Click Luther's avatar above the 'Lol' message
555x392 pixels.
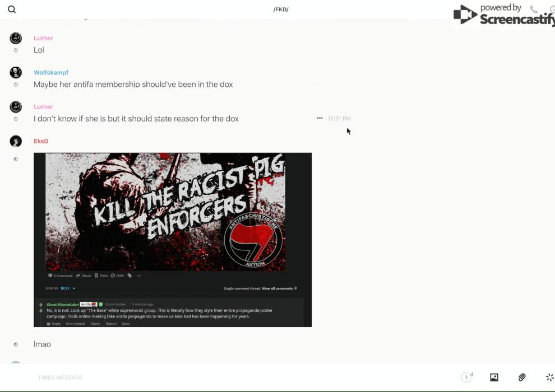(16, 38)
